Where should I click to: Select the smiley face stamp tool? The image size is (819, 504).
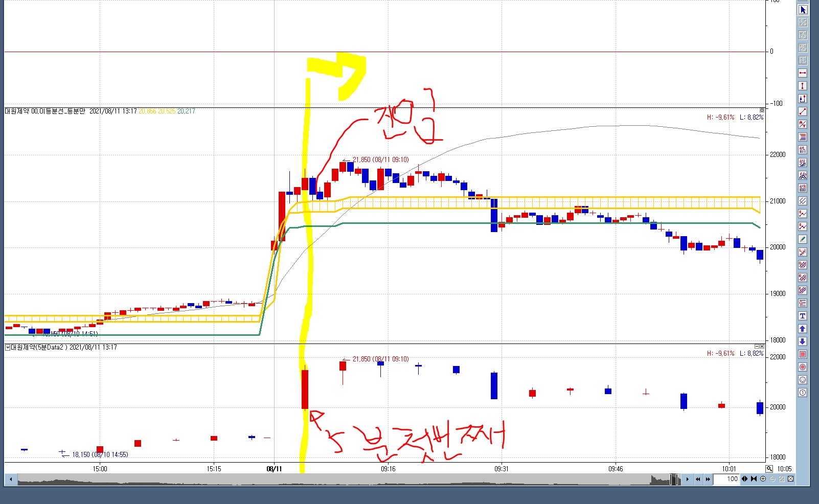tap(803, 380)
